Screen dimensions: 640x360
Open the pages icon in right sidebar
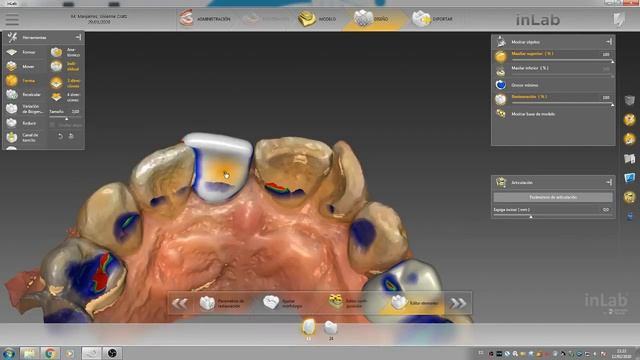(x=629, y=158)
